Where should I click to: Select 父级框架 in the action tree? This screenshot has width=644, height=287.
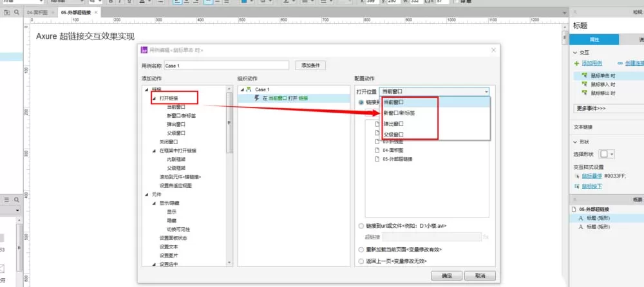point(176,168)
